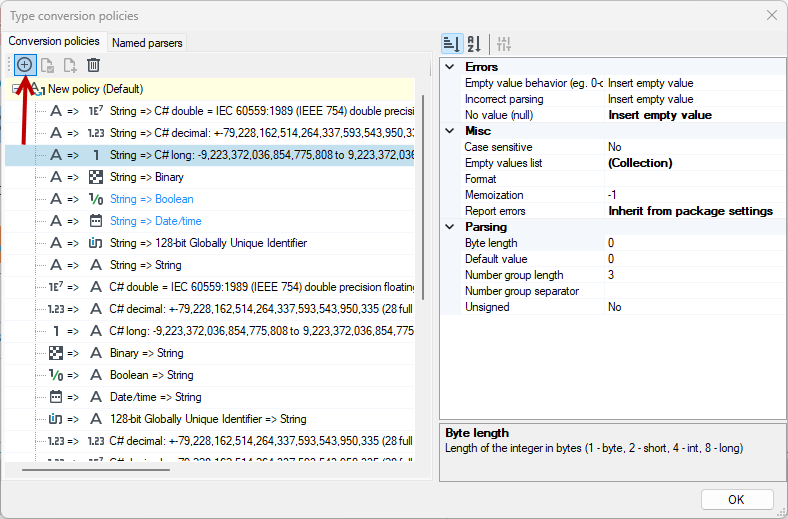Open the Empty values list (Collection)
This screenshot has width=788, height=519.
pyautogui.click(x=696, y=163)
